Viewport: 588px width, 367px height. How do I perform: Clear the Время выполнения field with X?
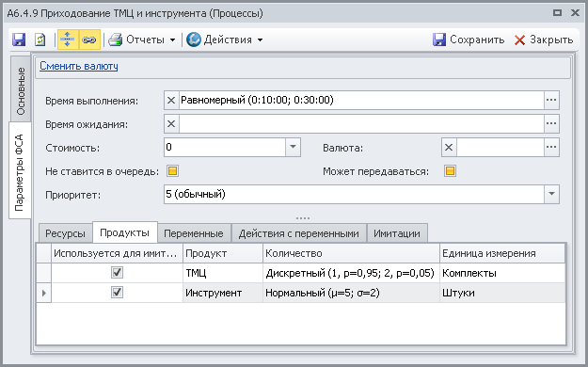tap(171, 100)
